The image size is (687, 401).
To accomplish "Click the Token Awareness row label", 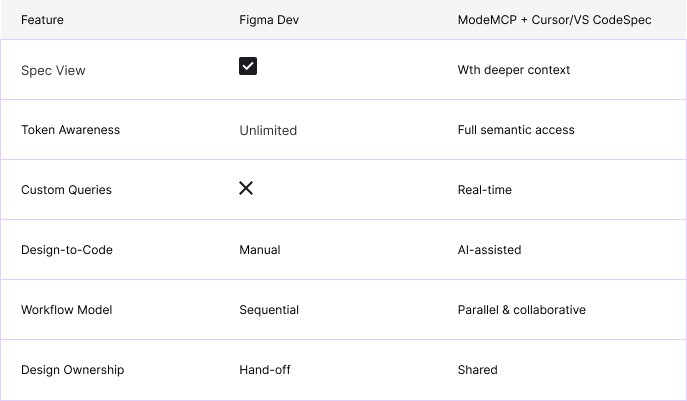I will tap(70, 130).
